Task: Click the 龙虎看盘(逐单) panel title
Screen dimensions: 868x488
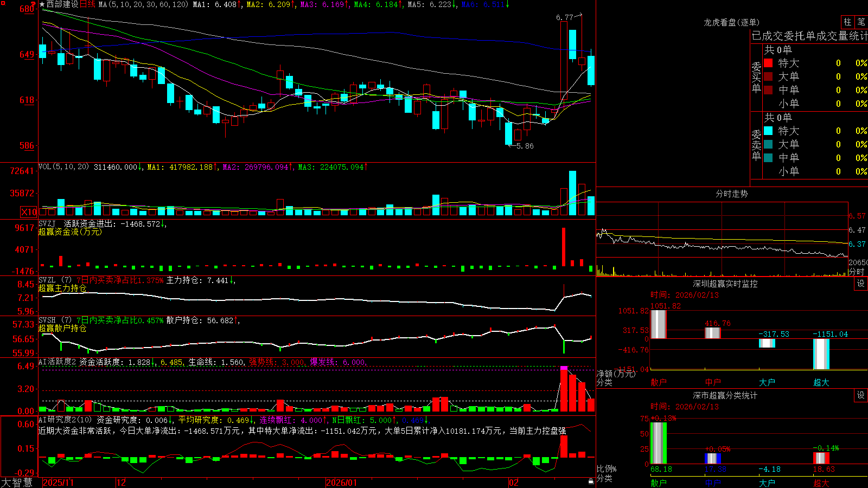Action: pos(731,22)
